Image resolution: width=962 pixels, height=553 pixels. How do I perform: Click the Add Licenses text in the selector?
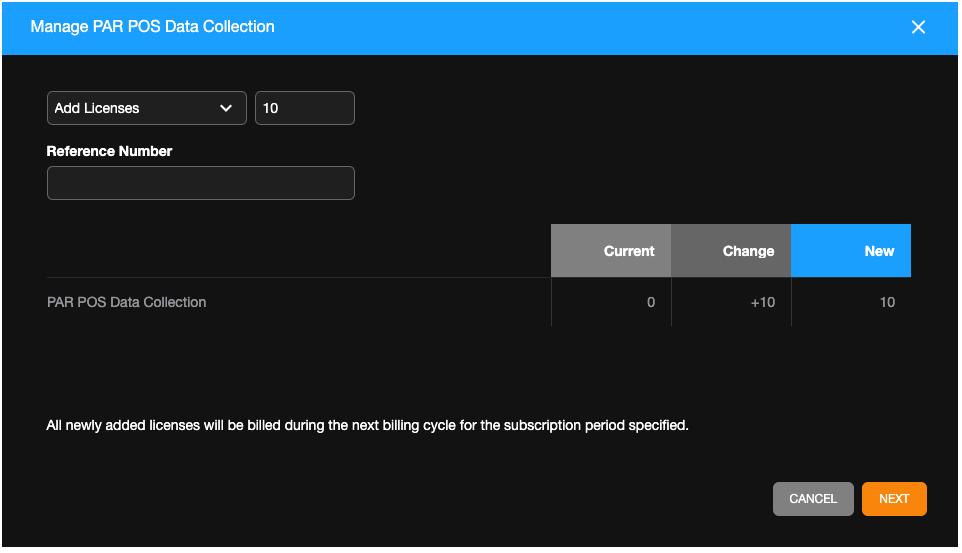(x=97, y=108)
